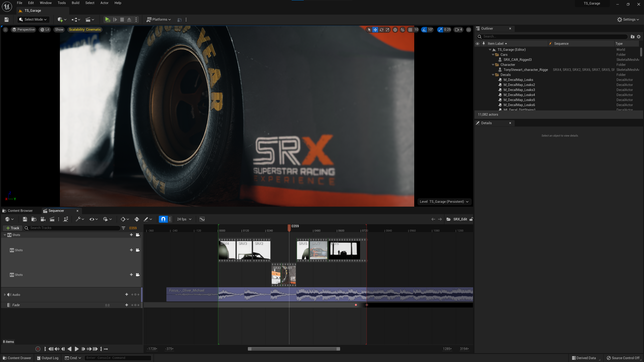Click Scalability: Cinematic warning label
This screenshot has height=362, width=644.
pos(85,30)
